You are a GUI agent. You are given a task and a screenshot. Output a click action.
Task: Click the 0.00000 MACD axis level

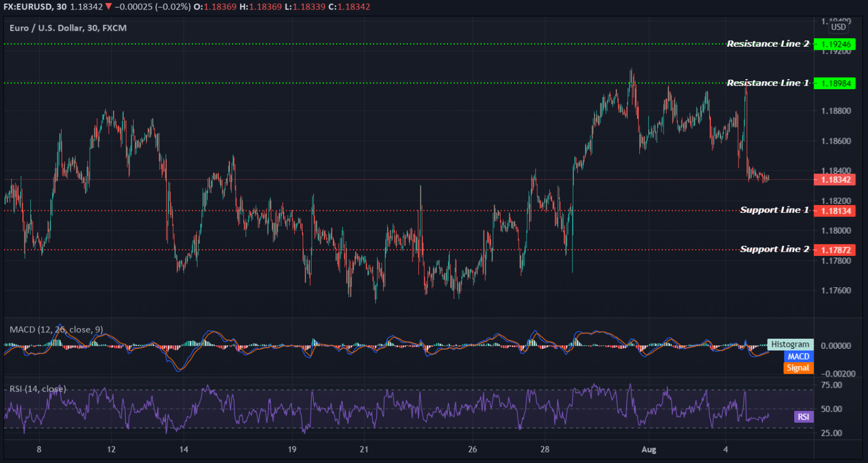click(836, 346)
